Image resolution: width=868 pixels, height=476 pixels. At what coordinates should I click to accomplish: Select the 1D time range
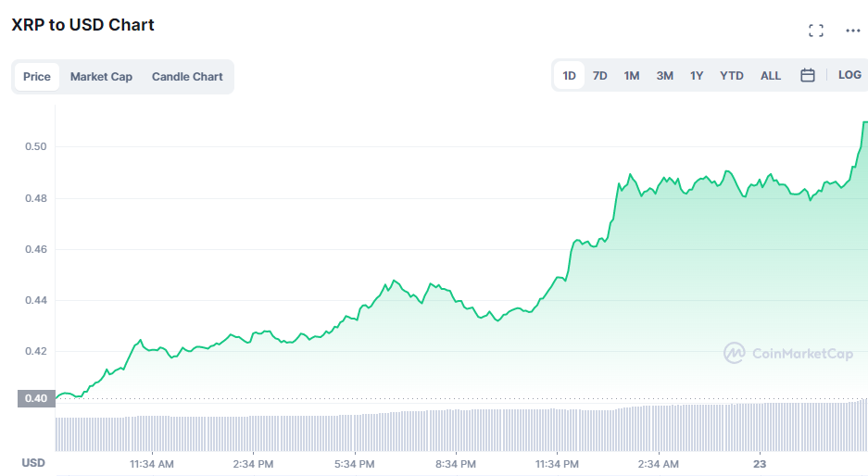coord(569,76)
